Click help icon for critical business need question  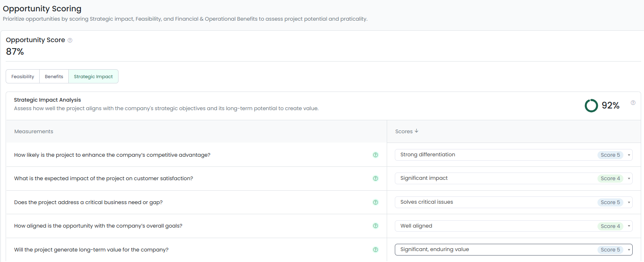coord(375,202)
